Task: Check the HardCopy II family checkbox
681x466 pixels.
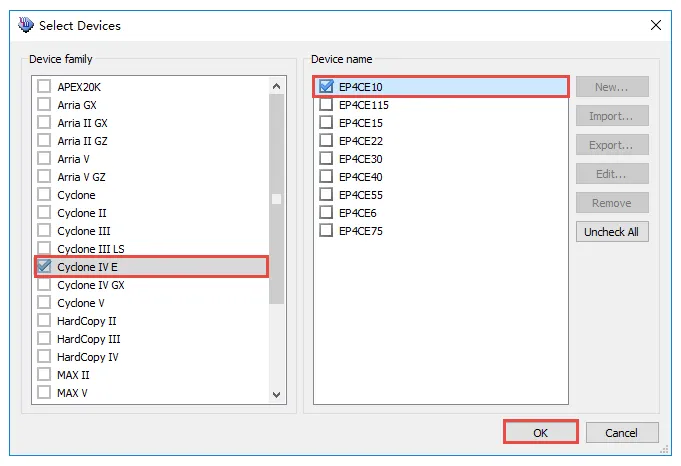Action: point(44,321)
